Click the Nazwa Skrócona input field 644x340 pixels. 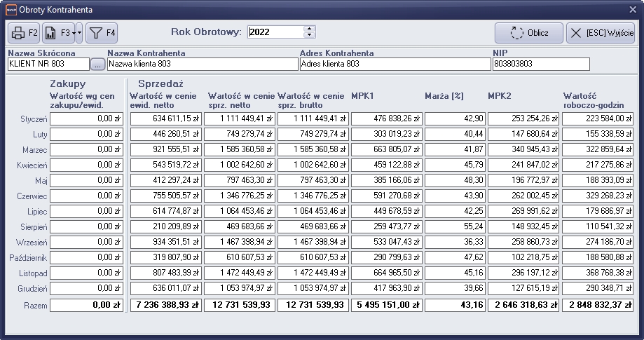pos(48,64)
